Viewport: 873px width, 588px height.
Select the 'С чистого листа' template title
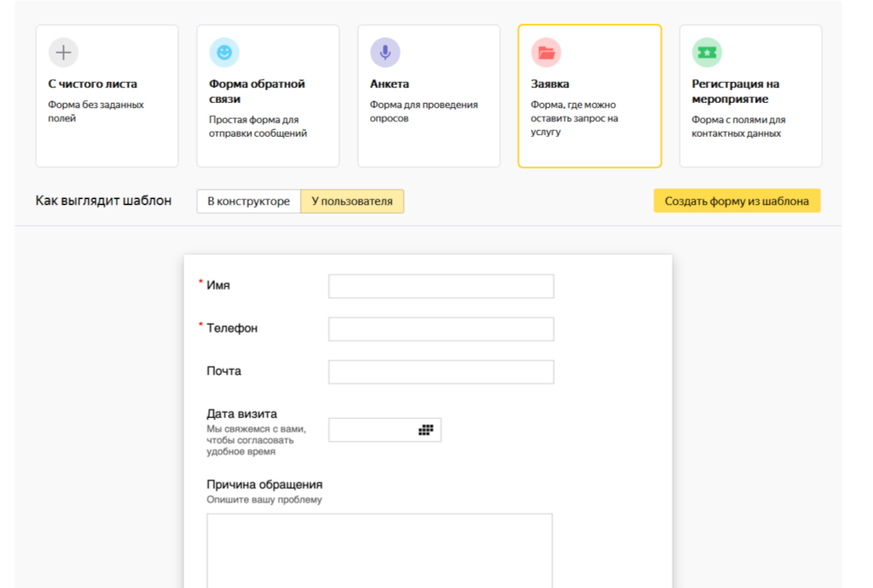coord(93,84)
